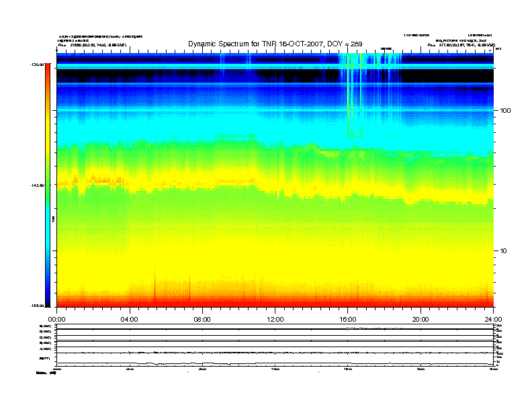Click the "100" frequency axis label
The image size is (532, 411).
tap(505, 111)
